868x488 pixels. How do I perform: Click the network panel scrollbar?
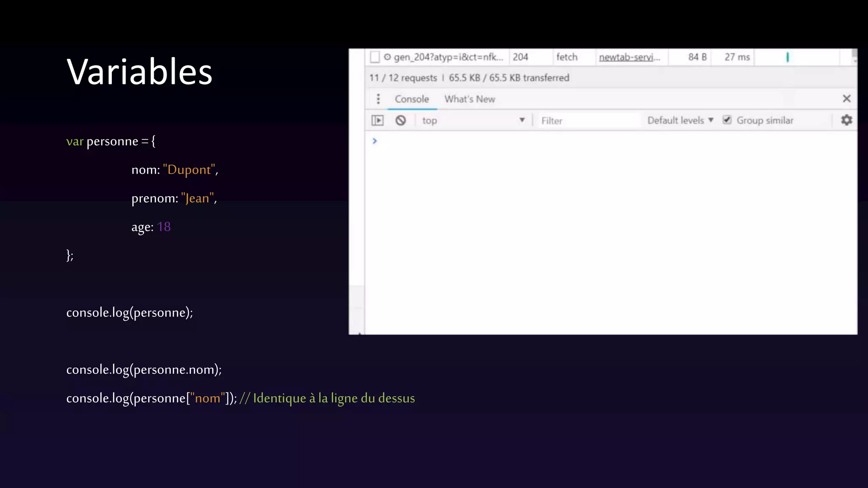click(854, 57)
